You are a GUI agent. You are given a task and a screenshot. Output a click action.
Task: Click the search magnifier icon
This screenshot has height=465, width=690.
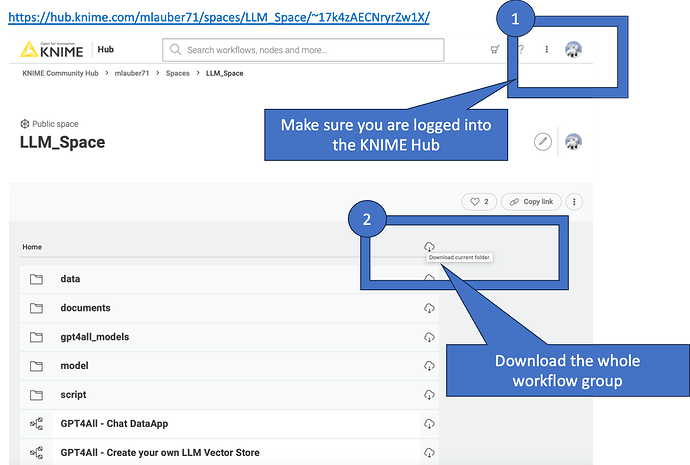click(175, 49)
